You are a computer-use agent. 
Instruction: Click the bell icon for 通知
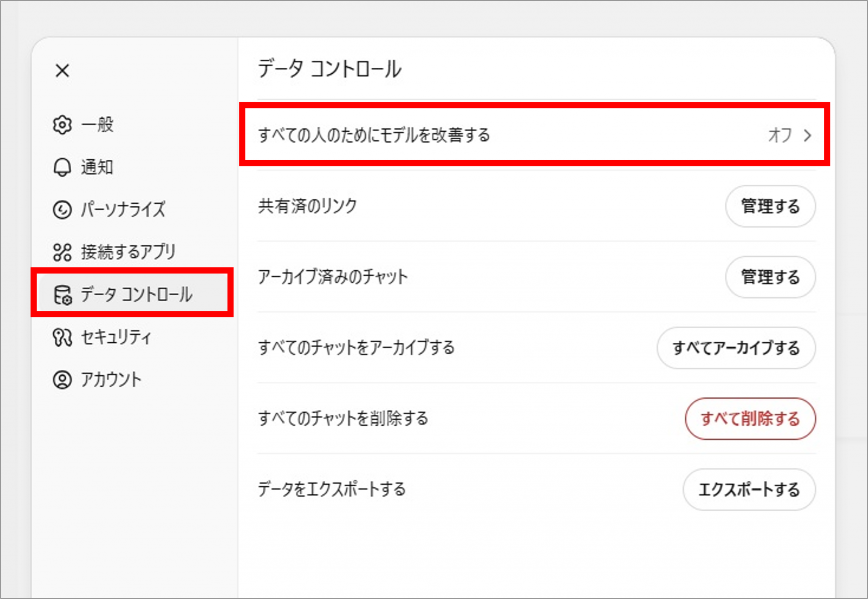62,167
